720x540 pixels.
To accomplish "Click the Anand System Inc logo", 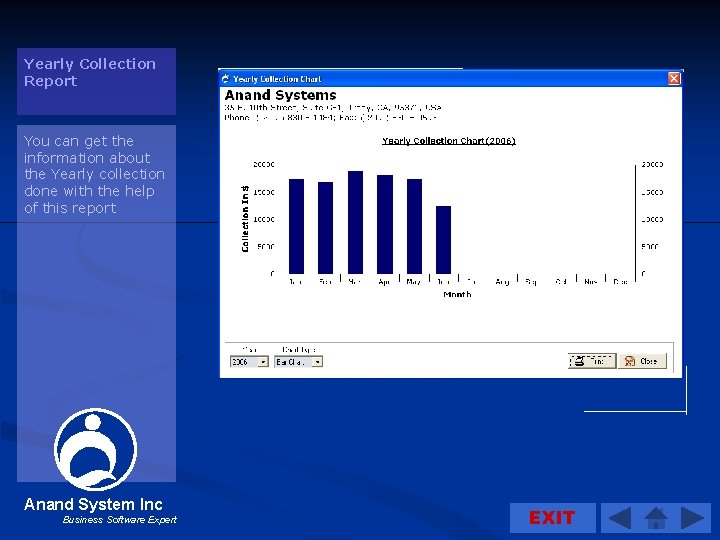I will (96, 450).
